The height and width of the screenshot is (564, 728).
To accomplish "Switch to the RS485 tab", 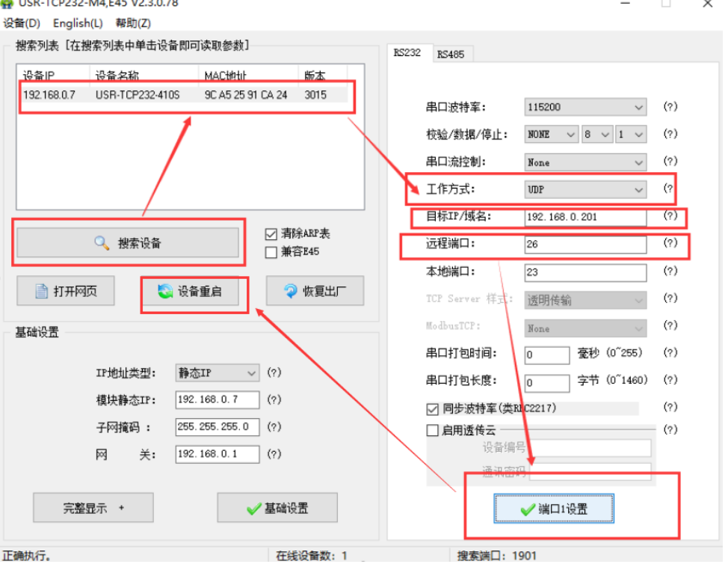I will [x=451, y=54].
